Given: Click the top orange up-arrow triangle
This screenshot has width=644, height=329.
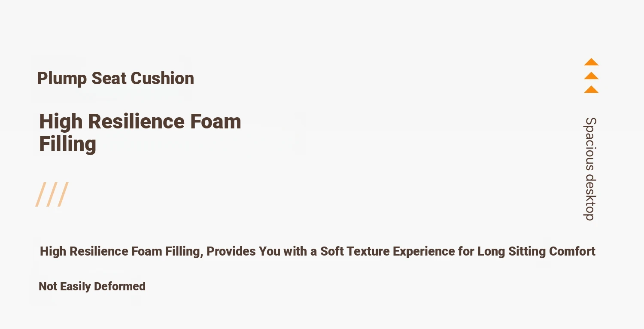Looking at the screenshot, I should tap(591, 62).
